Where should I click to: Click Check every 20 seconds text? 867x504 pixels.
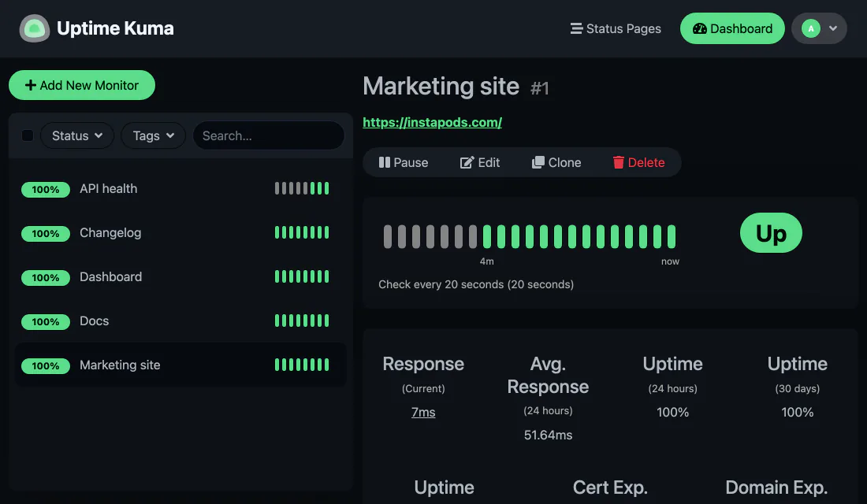pos(476,284)
